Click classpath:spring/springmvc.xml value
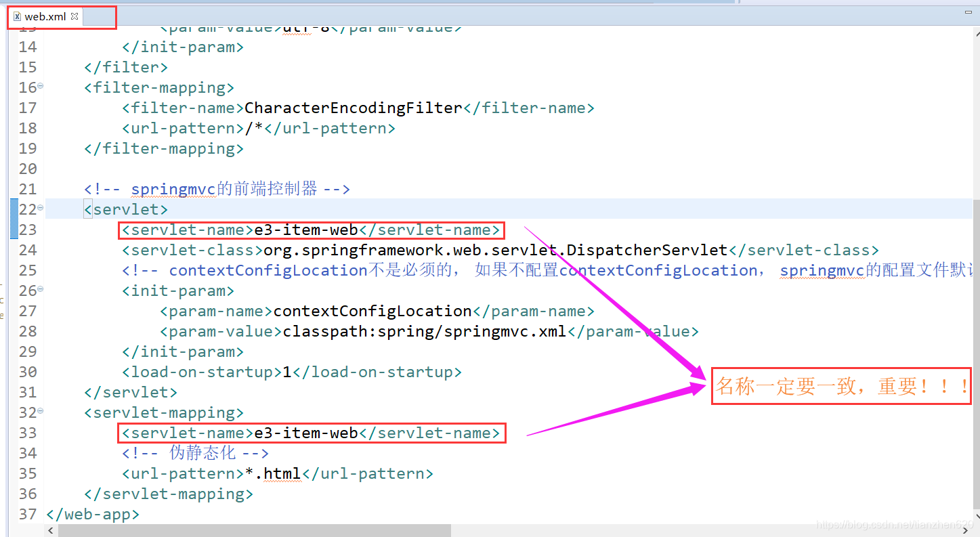Screen dimensions: 980x537 pos(425,331)
